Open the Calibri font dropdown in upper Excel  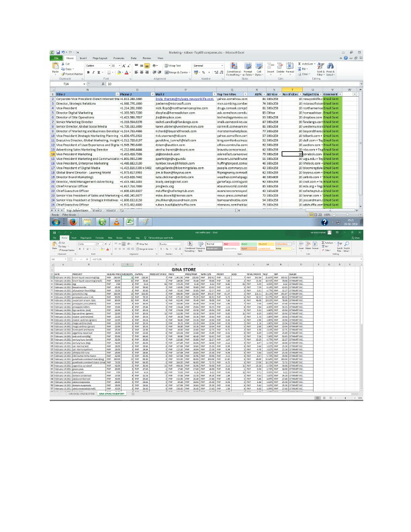coord(109,66)
